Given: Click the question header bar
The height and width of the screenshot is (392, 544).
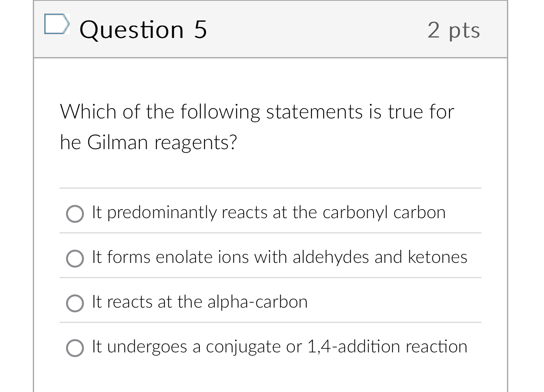Looking at the screenshot, I should click(x=270, y=29).
